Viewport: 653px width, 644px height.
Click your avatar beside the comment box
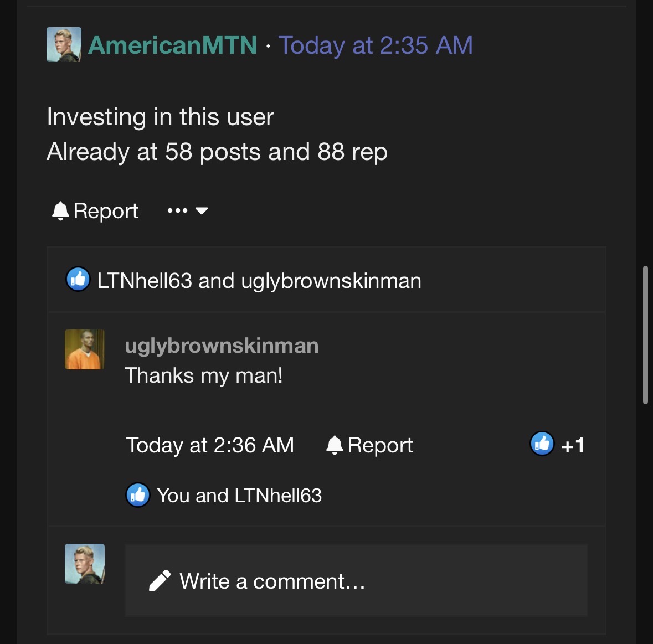click(x=85, y=564)
